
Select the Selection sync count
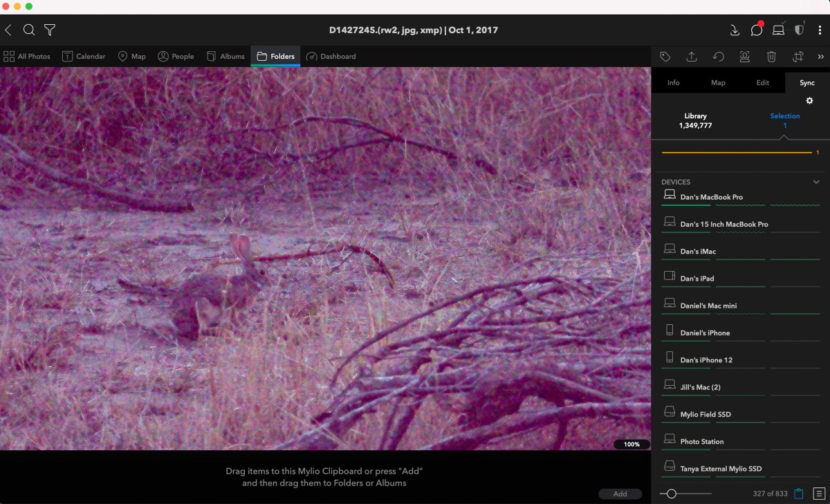(x=785, y=121)
